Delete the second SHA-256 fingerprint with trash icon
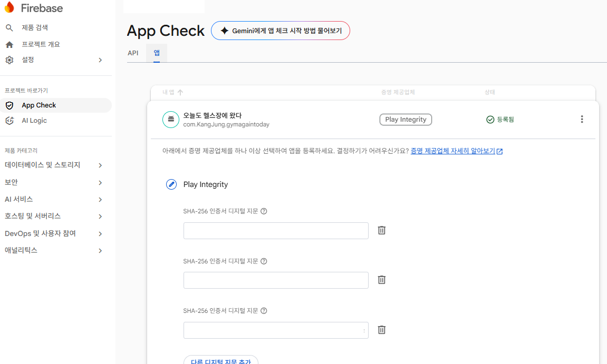This screenshot has height=364, width=607. point(382,280)
